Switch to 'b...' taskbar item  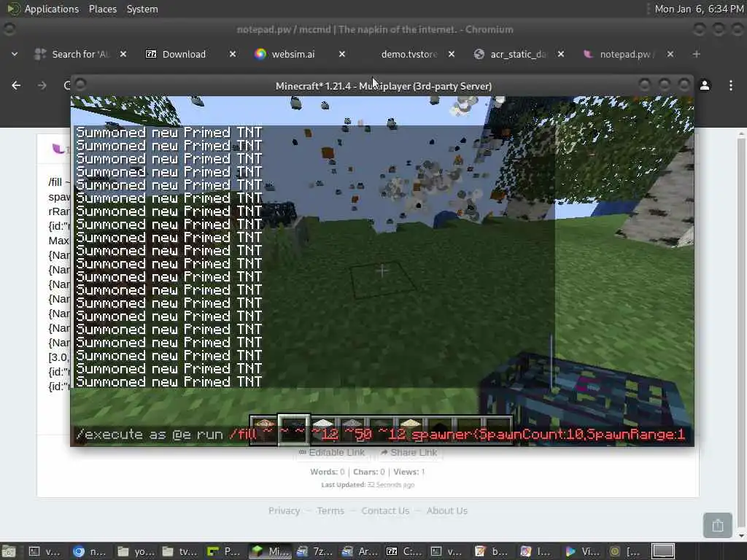(491, 551)
